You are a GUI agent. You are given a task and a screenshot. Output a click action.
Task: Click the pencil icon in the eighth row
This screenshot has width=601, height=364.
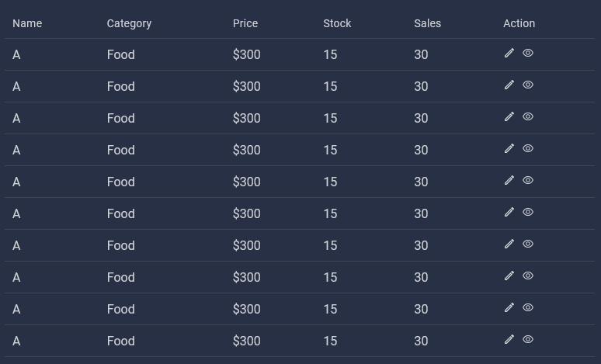(x=509, y=276)
